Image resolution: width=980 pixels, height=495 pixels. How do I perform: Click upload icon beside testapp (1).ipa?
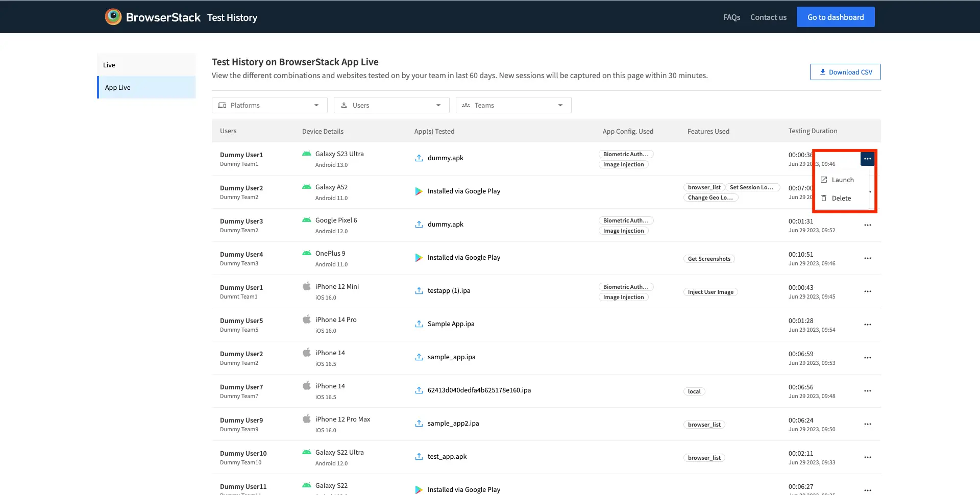(x=419, y=291)
